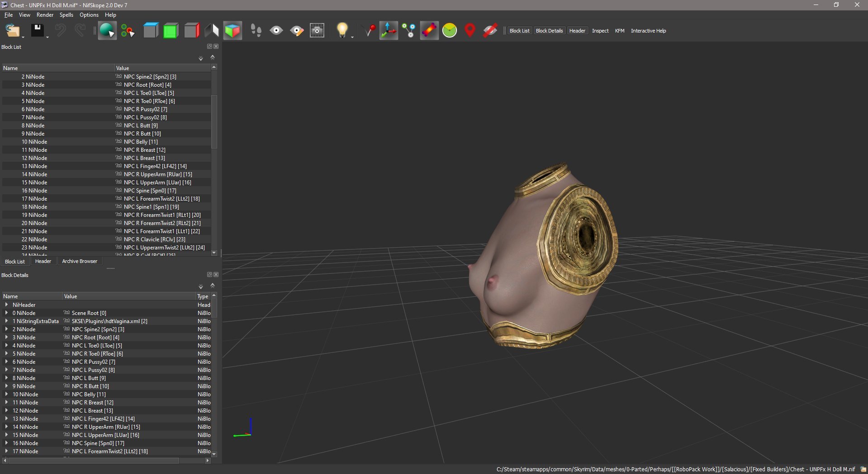Expand 10 NiNode NPC Belly in details
868x474 pixels.
(x=6, y=394)
